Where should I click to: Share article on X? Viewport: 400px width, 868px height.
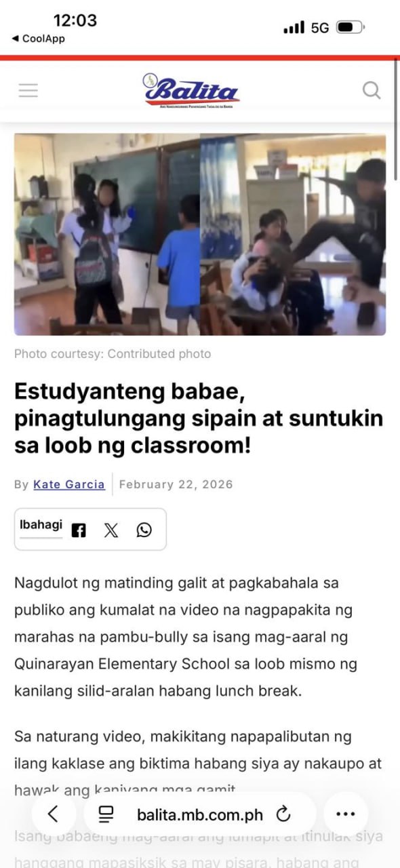pos(111,530)
